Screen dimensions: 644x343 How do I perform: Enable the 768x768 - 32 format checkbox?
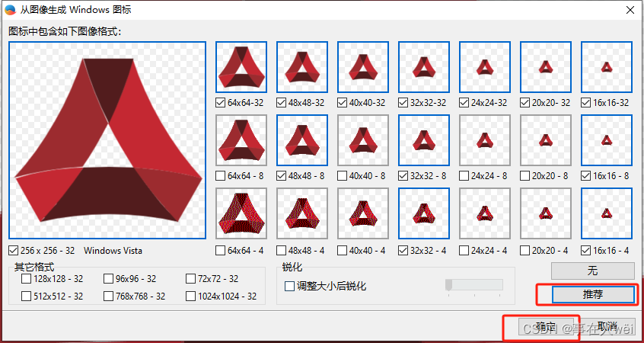coord(108,296)
